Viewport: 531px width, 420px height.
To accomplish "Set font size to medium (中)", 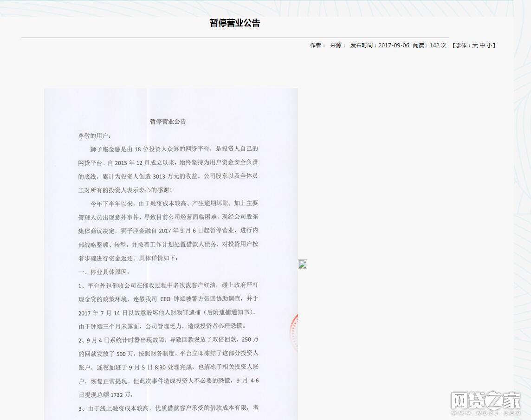I will coord(482,45).
